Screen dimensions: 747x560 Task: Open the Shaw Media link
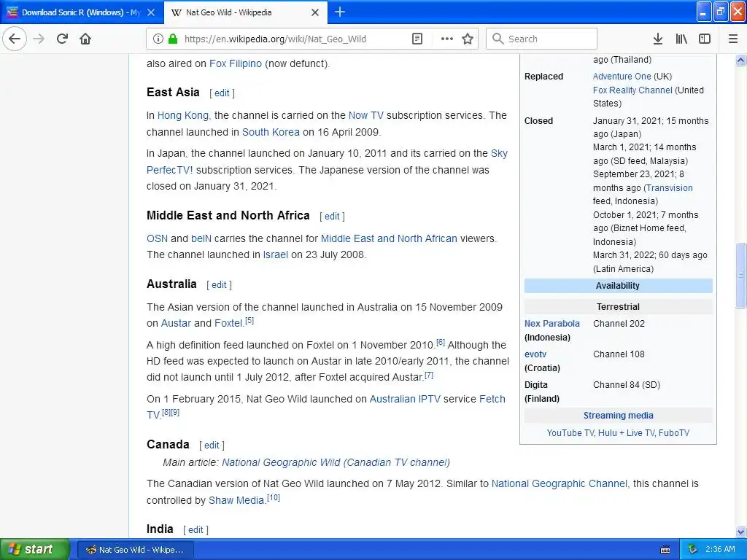[x=236, y=500]
